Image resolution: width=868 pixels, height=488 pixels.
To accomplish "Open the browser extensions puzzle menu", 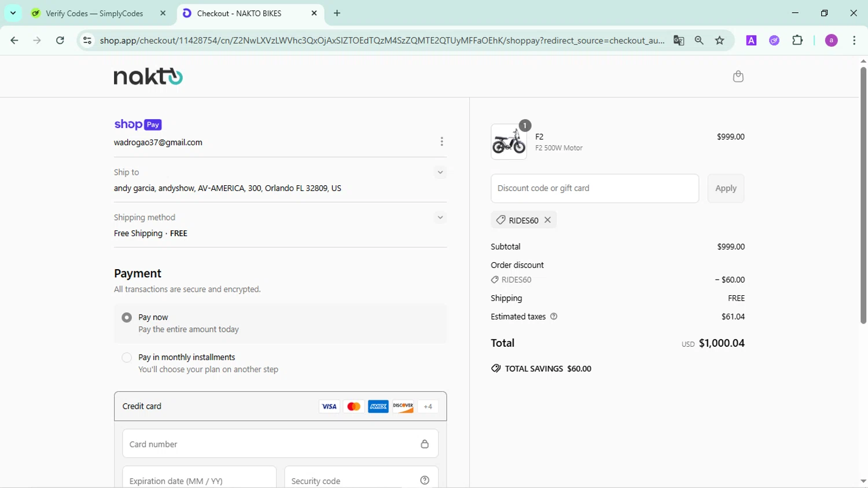I will point(797,41).
